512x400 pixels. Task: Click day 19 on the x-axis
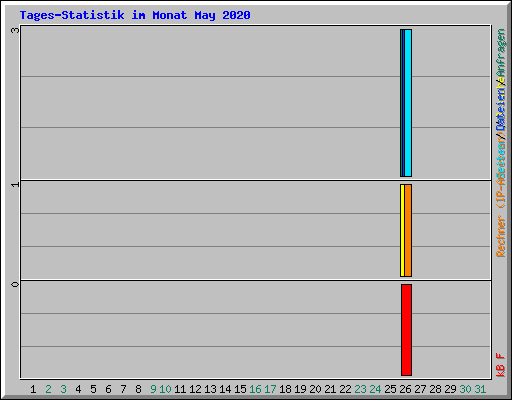pyautogui.click(x=300, y=389)
